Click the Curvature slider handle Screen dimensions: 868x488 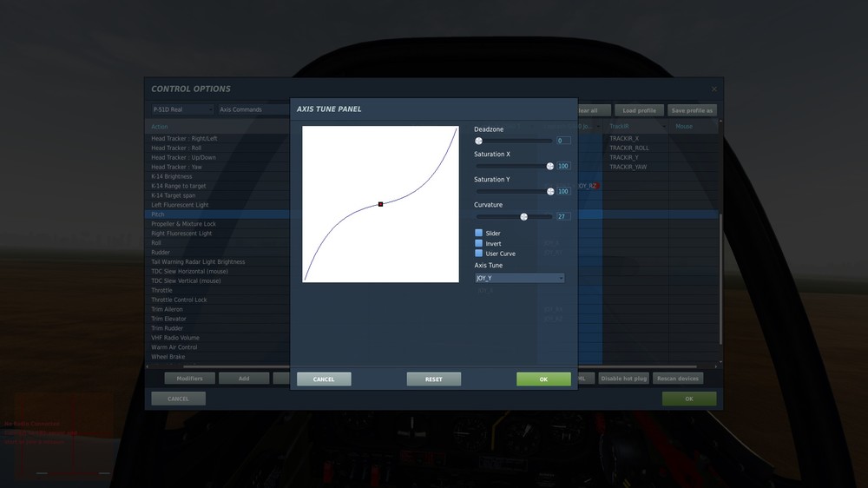tap(523, 217)
